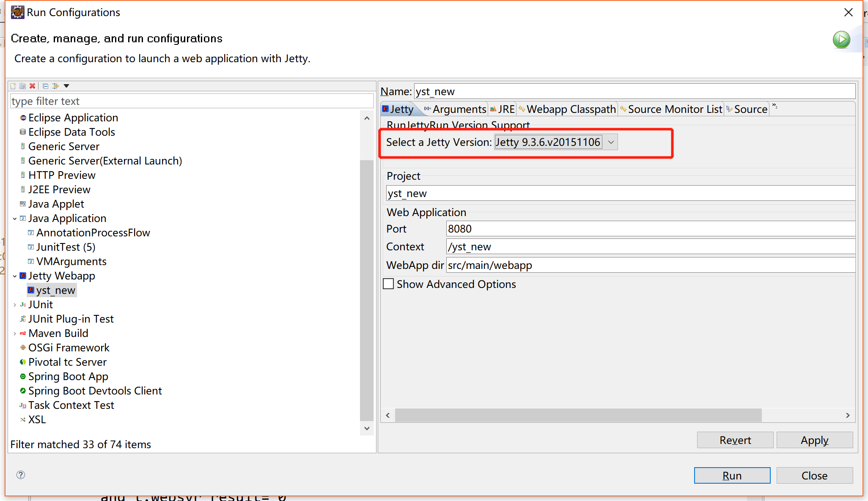Expand the JUnit node

[15, 305]
